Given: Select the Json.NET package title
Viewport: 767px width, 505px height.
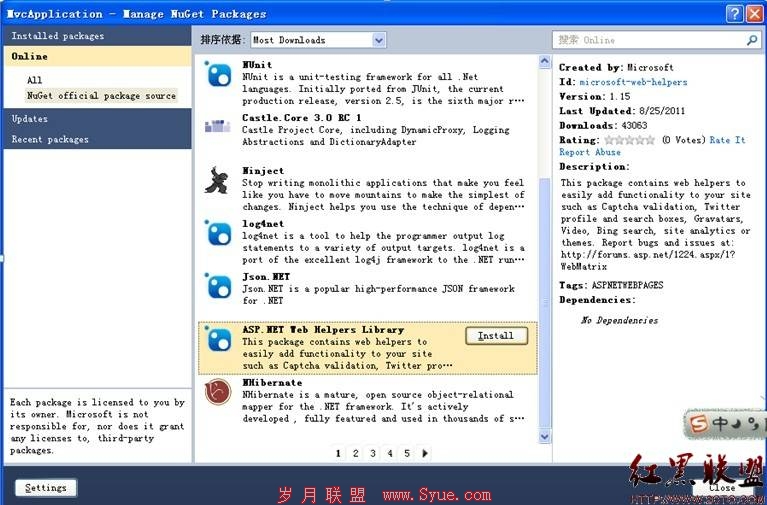Looking at the screenshot, I should coord(266,276).
